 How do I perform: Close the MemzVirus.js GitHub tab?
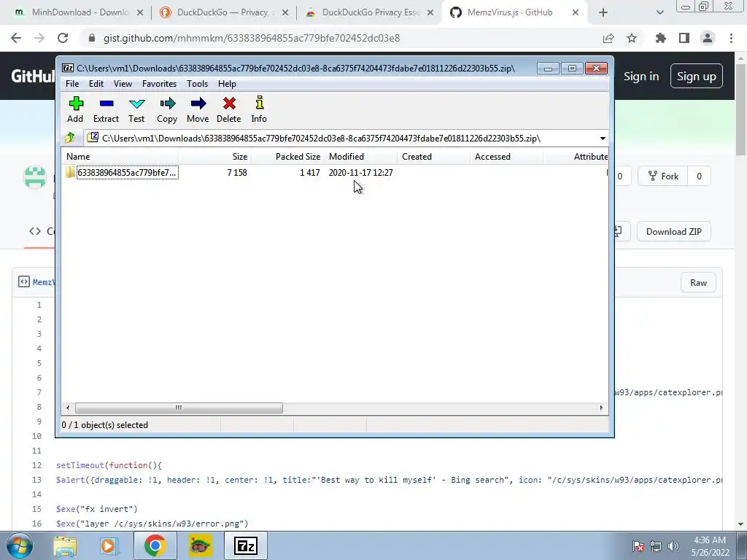coord(576,12)
